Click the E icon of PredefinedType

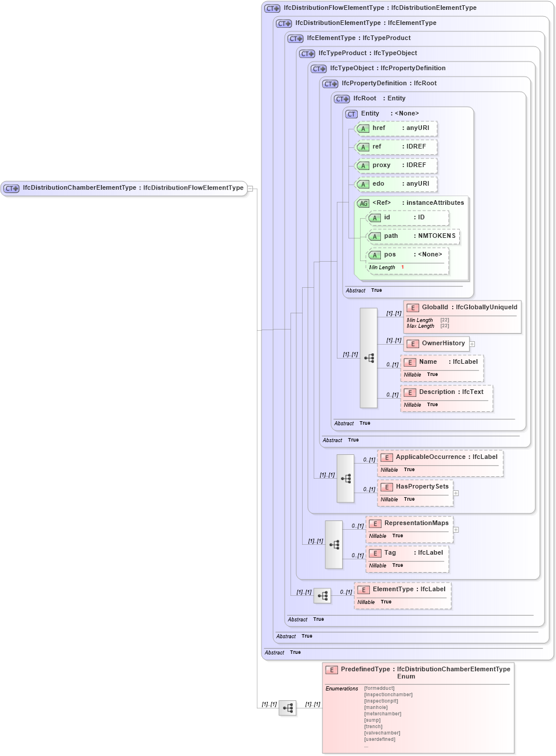coord(331,670)
